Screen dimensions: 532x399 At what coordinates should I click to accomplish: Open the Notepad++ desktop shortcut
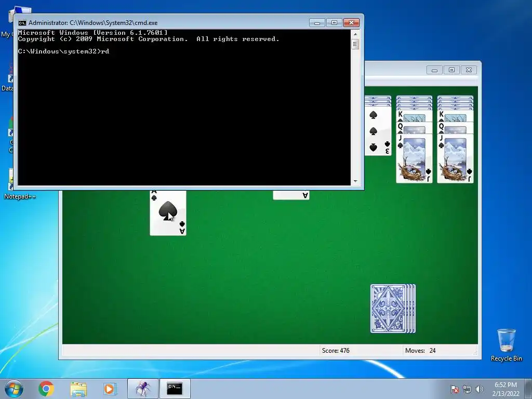pyautogui.click(x=19, y=185)
